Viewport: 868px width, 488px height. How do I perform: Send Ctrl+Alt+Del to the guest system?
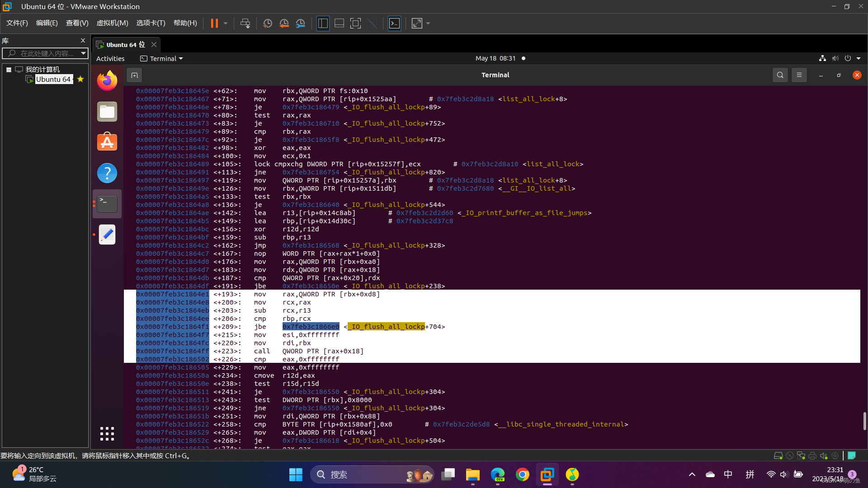pyautogui.click(x=245, y=23)
